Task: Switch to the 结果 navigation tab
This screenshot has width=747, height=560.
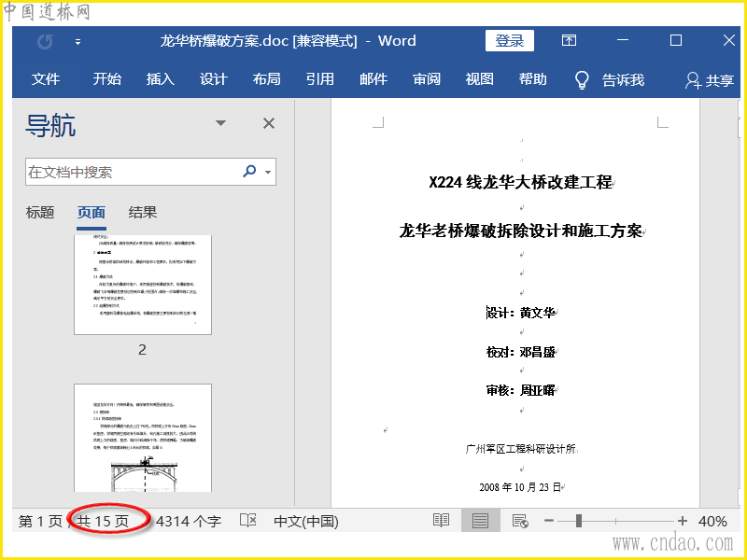Action: point(143,213)
